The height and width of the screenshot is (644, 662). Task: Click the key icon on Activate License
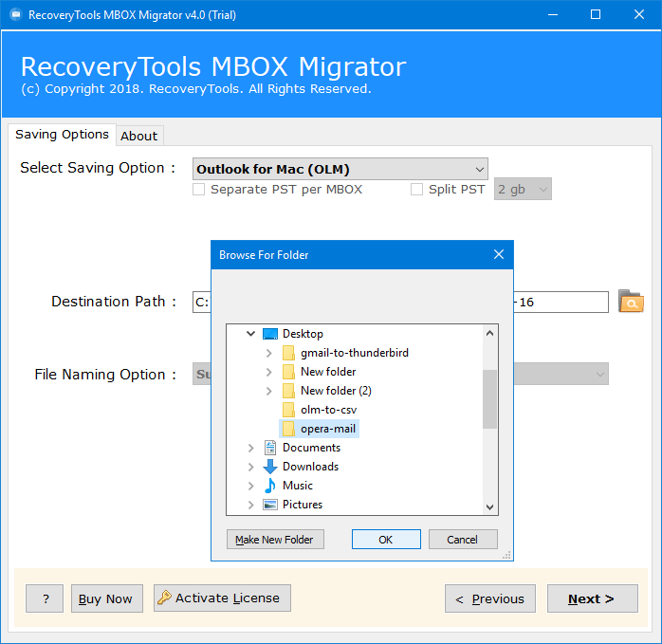(165, 598)
